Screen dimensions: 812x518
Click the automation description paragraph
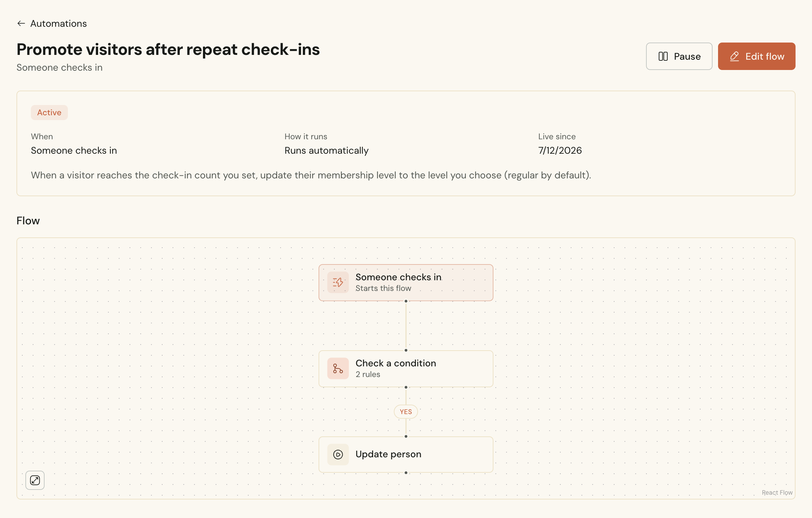pyautogui.click(x=311, y=175)
